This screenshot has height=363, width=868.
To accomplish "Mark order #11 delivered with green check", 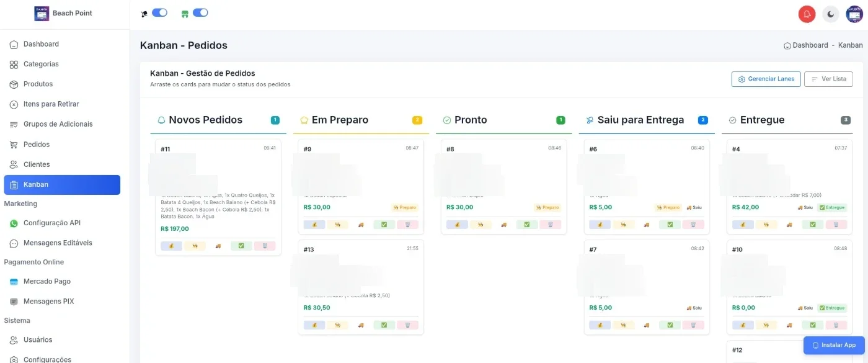I will (241, 246).
